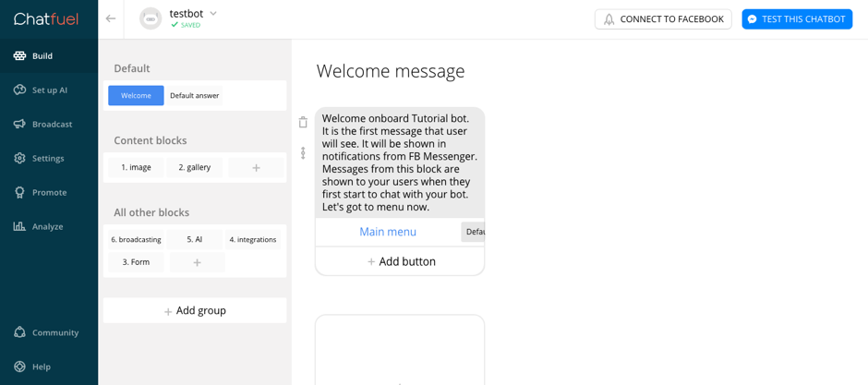Grab the card reorder handle icon
The width and height of the screenshot is (868, 385).
[x=303, y=153]
